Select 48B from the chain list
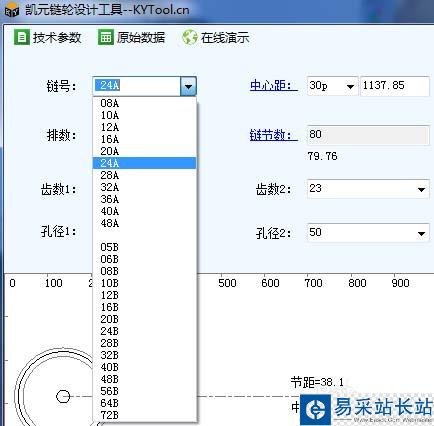434x426 pixels. tap(144, 379)
